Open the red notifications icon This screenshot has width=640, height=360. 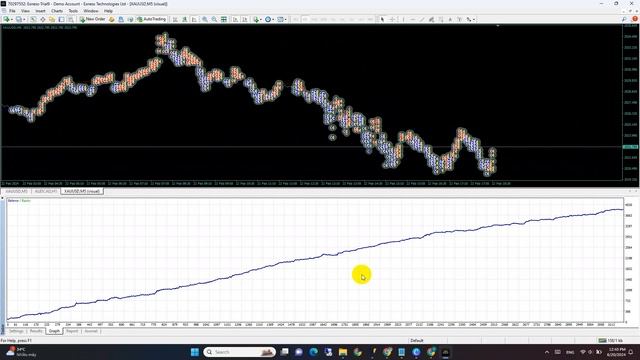click(x=635, y=19)
